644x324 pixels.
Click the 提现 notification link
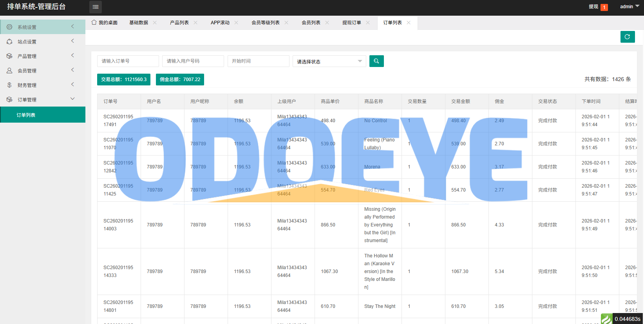tap(593, 7)
